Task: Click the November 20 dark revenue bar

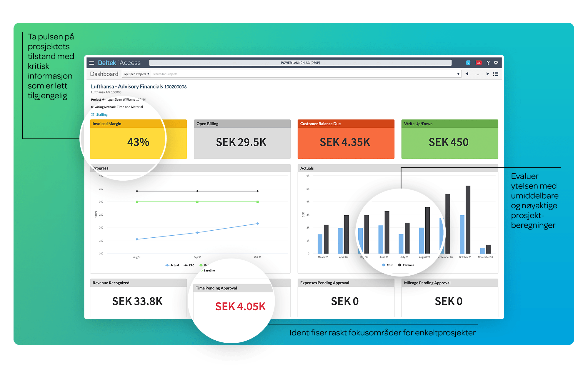Action: [488, 249]
